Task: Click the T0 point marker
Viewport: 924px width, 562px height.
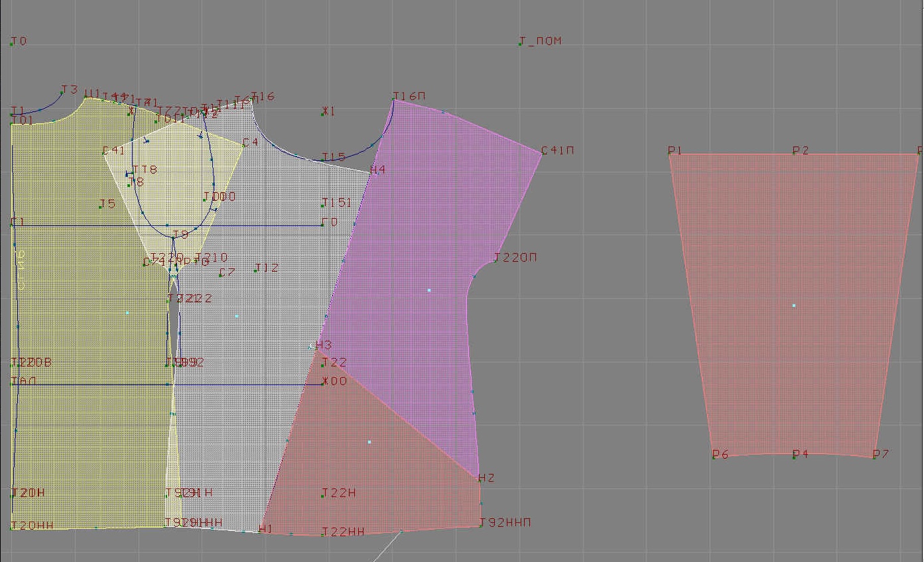Action: click(12, 44)
